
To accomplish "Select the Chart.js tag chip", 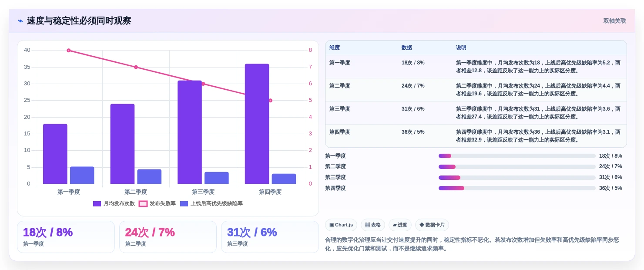I will (341, 225).
